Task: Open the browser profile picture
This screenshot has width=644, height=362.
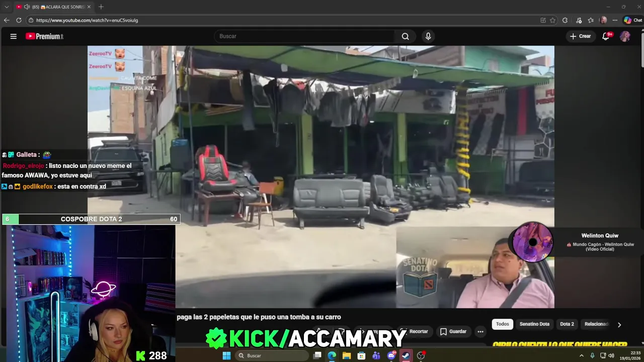Action: click(x=603, y=20)
